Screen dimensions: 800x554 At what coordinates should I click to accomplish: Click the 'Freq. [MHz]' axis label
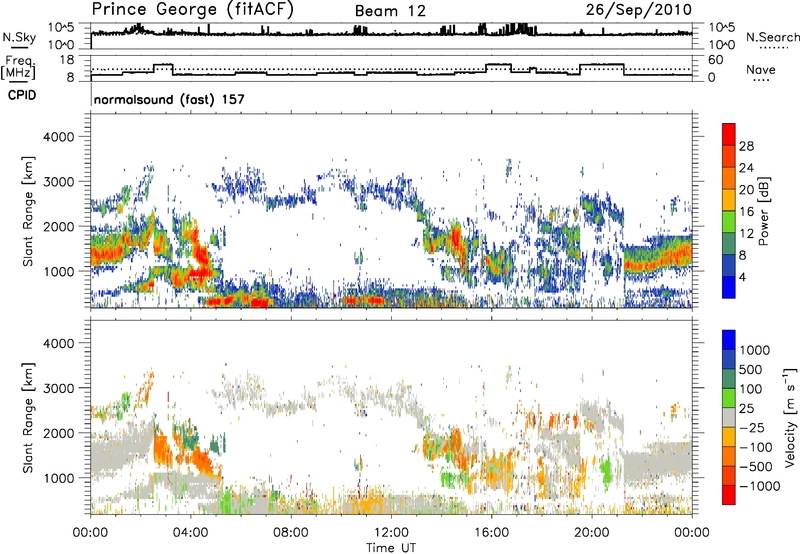point(18,67)
